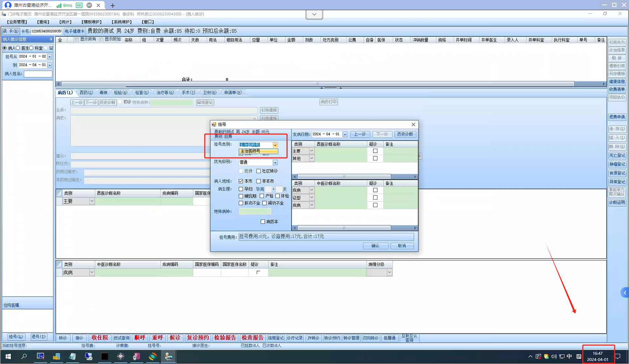629x364 pixels.
Task: Open the 统计 menu
Action: point(65,22)
